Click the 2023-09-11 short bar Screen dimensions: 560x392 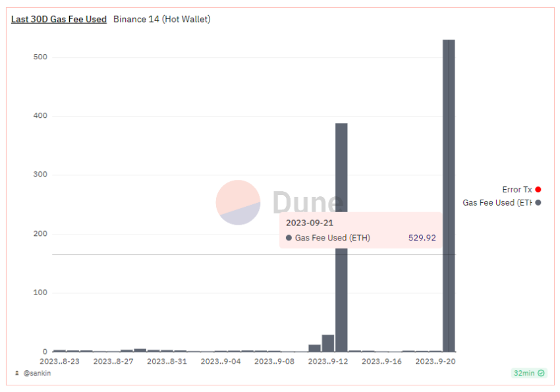point(315,348)
